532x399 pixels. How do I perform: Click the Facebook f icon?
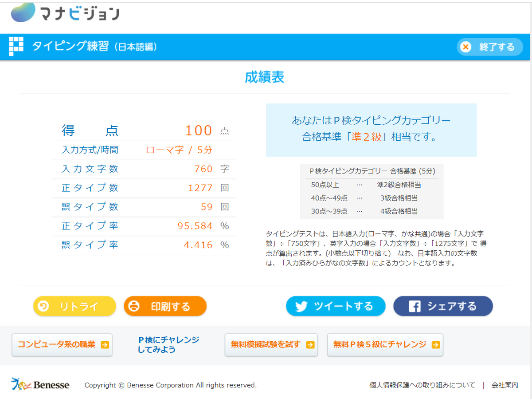pos(415,306)
